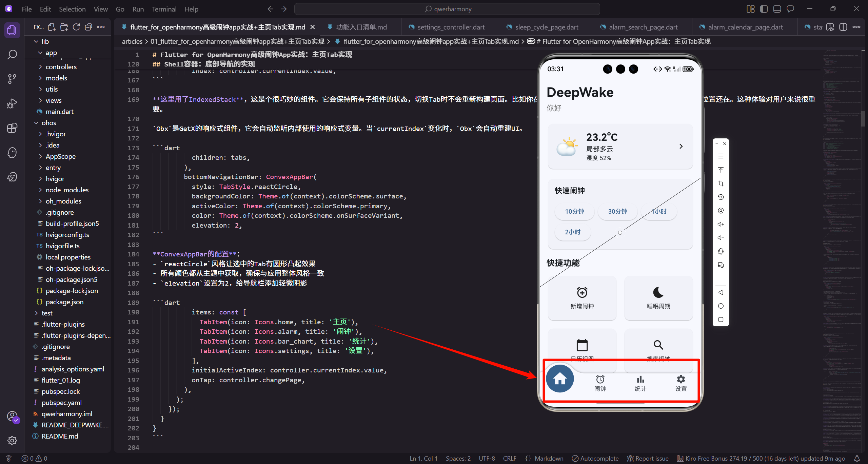Open the Extensions view icon

pos(12,128)
